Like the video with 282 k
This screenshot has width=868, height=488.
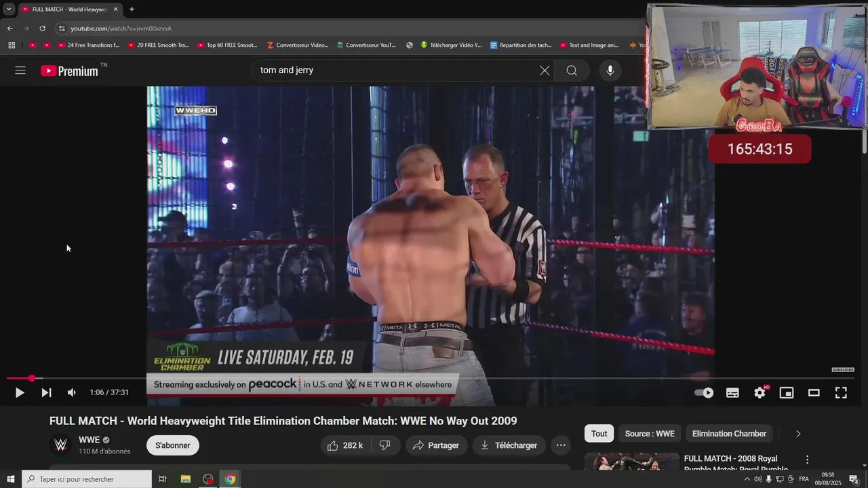pos(345,445)
